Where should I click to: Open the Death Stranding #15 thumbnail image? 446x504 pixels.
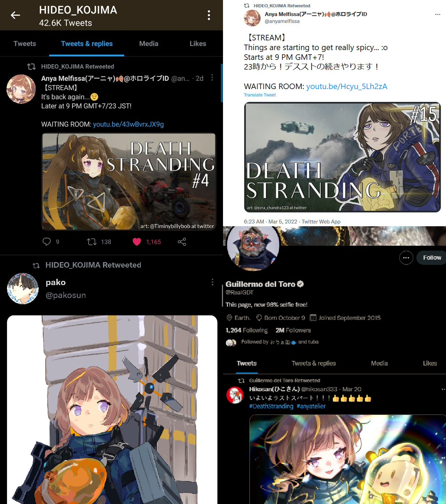(343, 157)
